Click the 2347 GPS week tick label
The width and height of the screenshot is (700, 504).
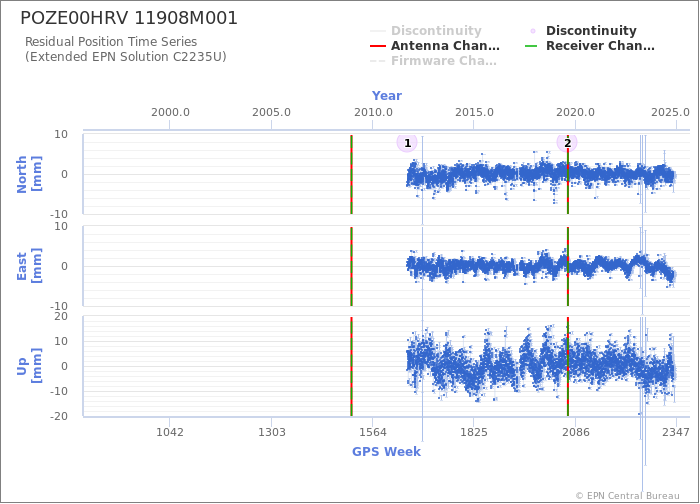676,432
